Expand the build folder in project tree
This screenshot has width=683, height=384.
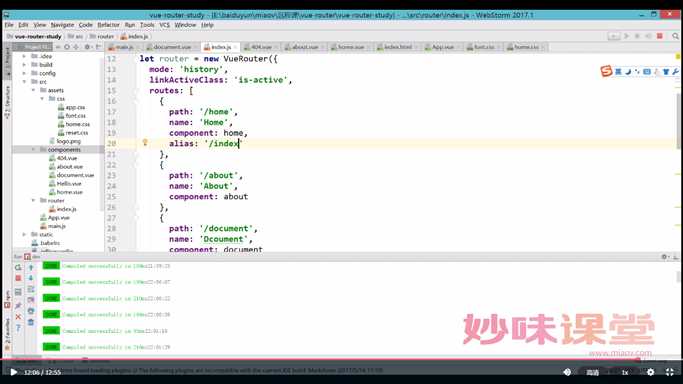[24, 65]
